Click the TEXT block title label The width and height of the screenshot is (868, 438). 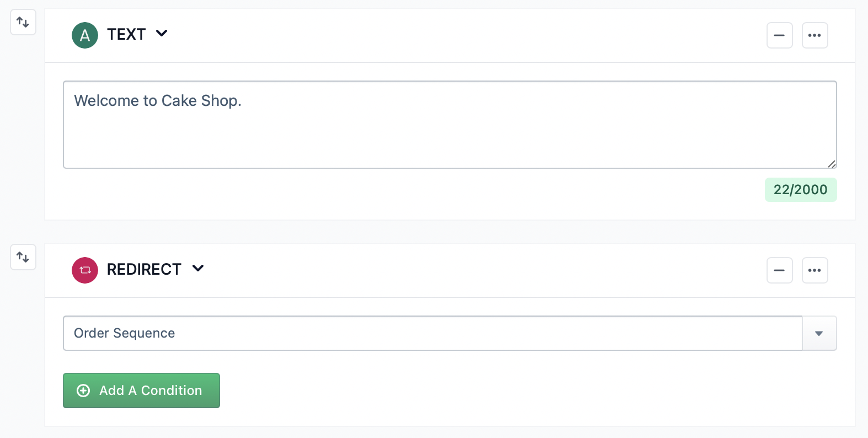point(126,35)
